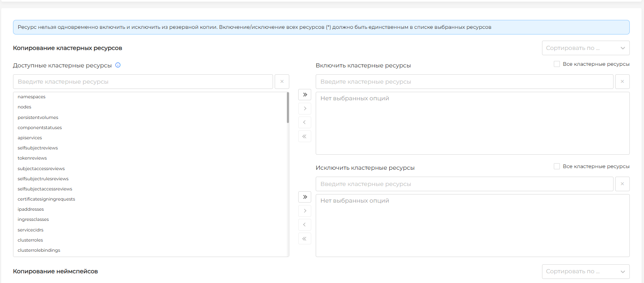Focus the Исключить кластерные ресурсы input field

click(x=464, y=184)
